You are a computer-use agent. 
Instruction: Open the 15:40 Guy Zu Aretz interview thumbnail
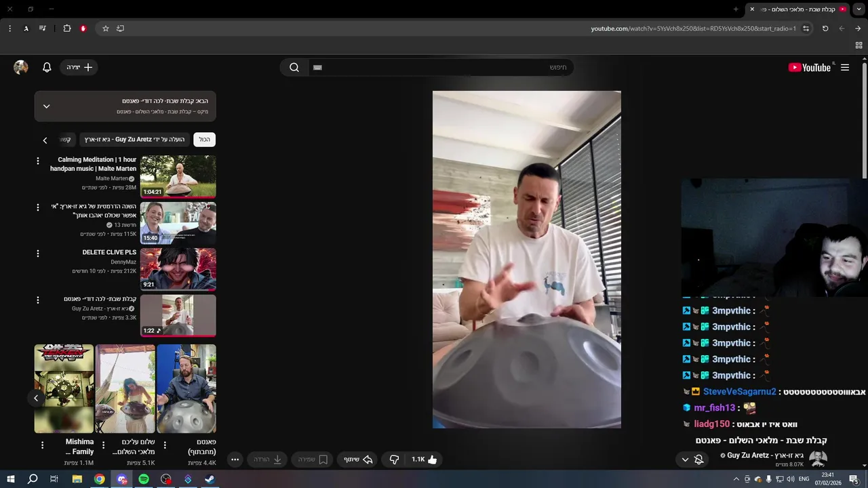178,223
